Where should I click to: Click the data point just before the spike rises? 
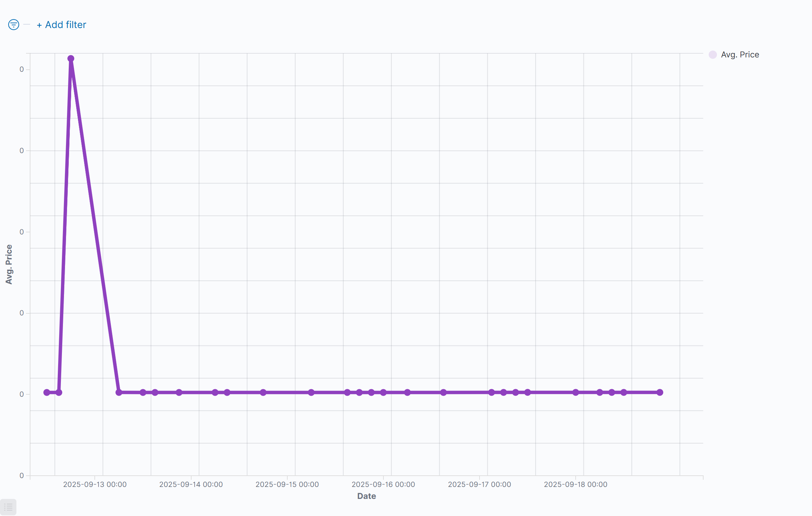[x=59, y=392]
